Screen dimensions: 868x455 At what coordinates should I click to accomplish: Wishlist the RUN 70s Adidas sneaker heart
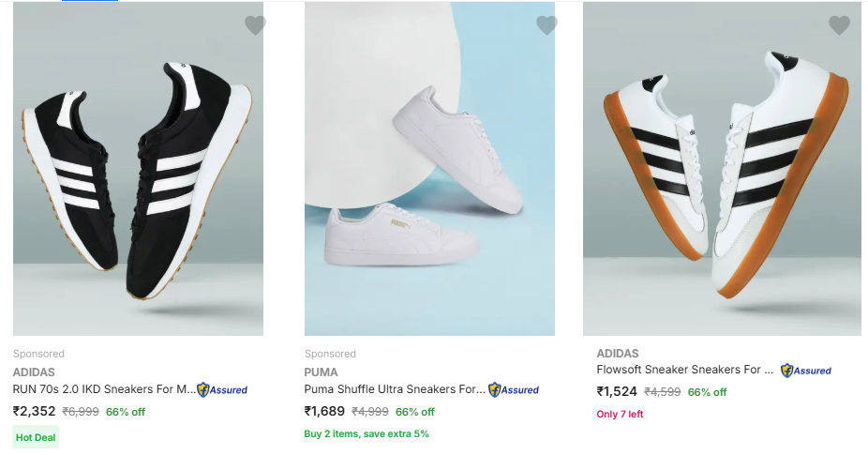pos(255,26)
